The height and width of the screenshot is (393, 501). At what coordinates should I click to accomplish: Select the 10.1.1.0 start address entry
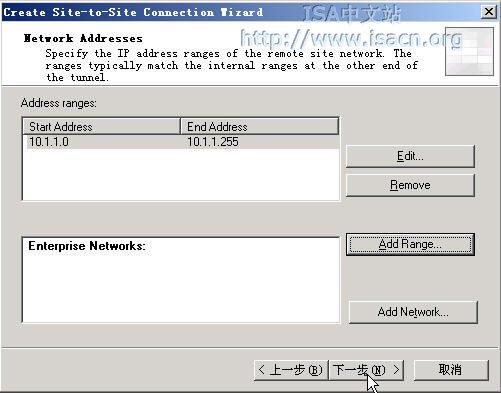49,142
